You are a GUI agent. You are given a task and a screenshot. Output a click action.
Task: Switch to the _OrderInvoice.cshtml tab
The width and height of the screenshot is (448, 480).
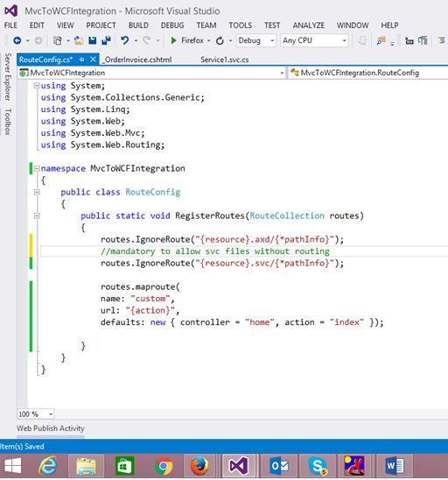click(x=136, y=60)
